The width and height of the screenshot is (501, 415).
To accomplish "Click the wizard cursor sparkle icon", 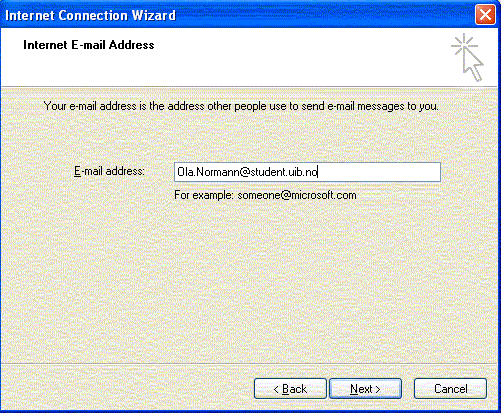I will point(468,57).
